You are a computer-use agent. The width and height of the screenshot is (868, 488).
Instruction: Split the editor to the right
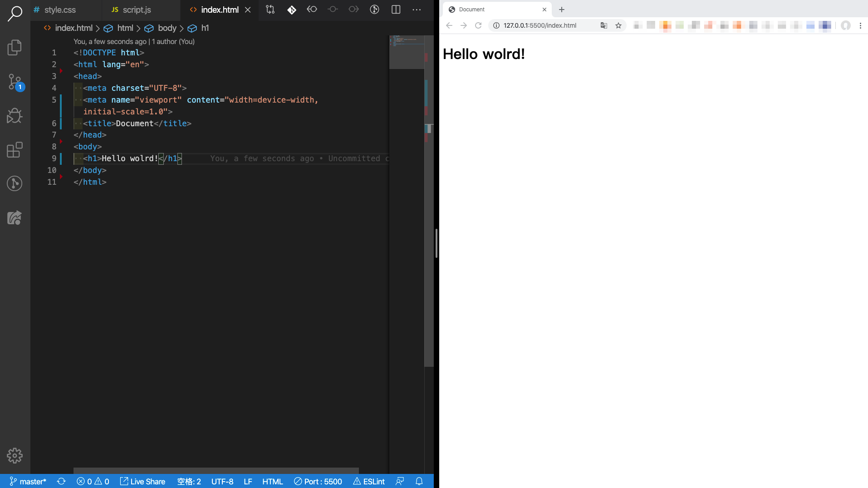click(x=396, y=10)
